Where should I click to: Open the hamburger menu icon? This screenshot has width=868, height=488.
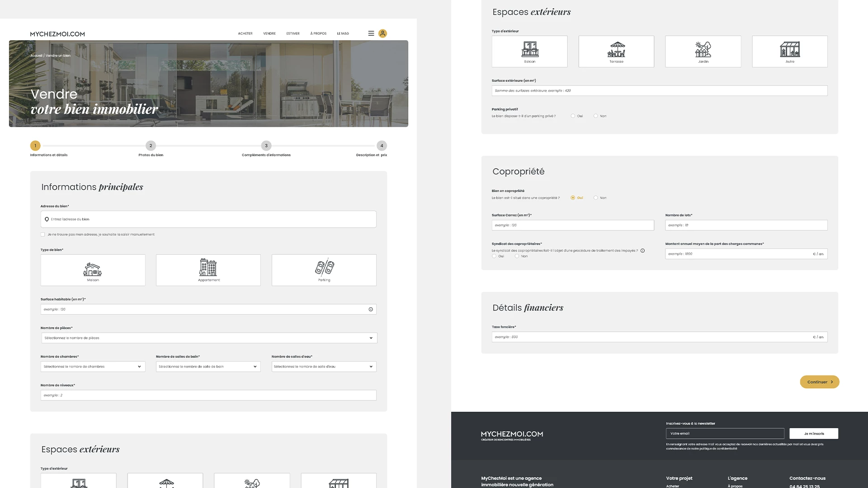(371, 33)
